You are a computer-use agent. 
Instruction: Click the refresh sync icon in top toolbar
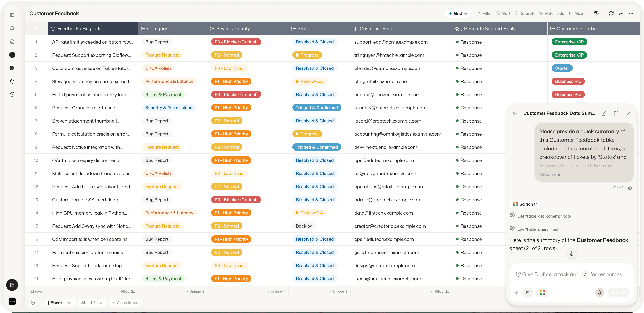tap(611, 14)
